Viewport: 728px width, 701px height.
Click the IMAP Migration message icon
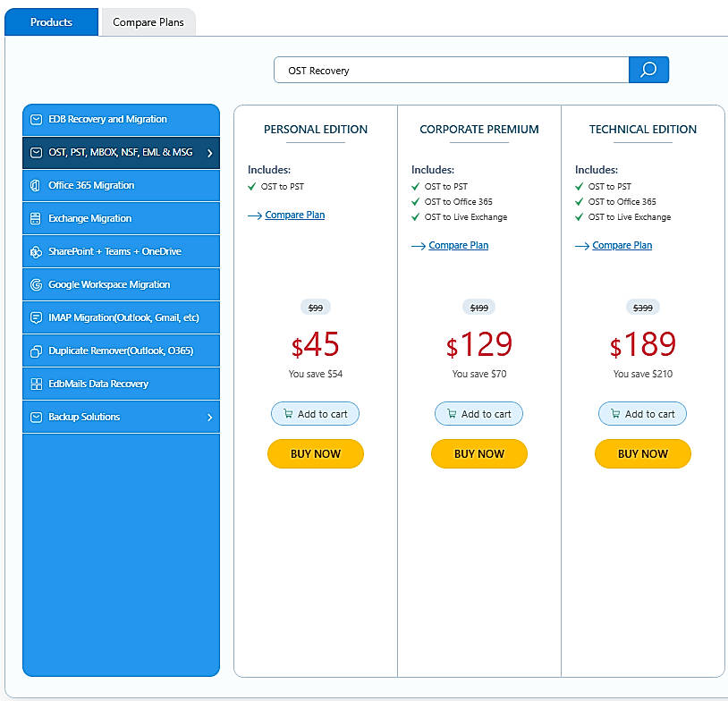tap(36, 317)
